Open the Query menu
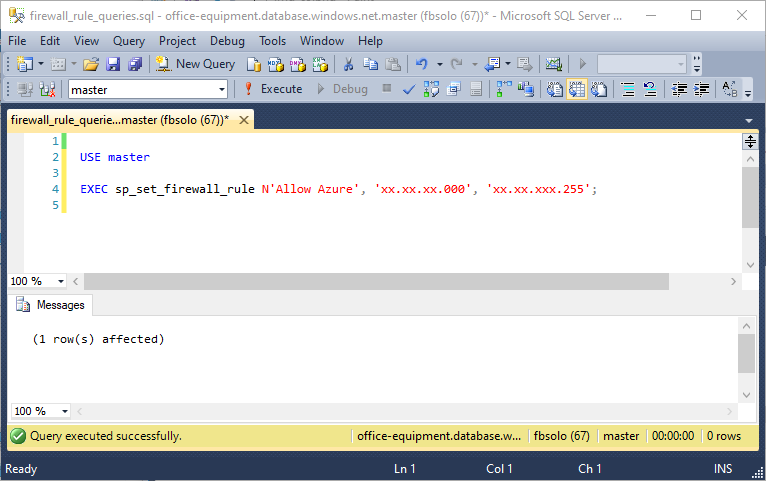The width and height of the screenshot is (766, 481). 129,41
